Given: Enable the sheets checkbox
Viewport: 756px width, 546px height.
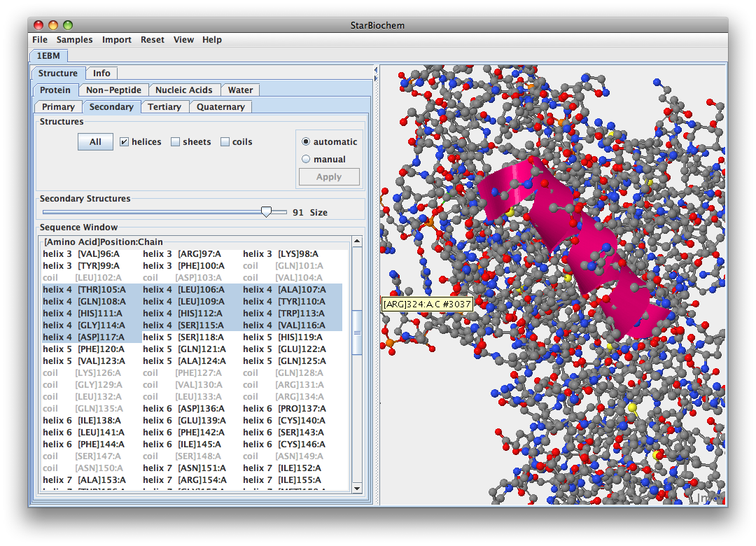Looking at the screenshot, I should [x=176, y=142].
